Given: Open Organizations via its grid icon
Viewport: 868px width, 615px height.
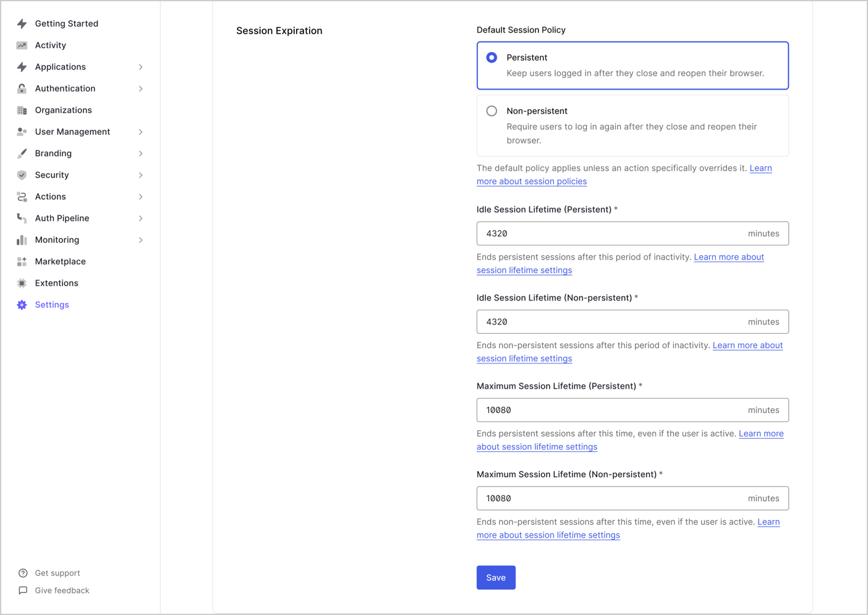Looking at the screenshot, I should click(22, 109).
